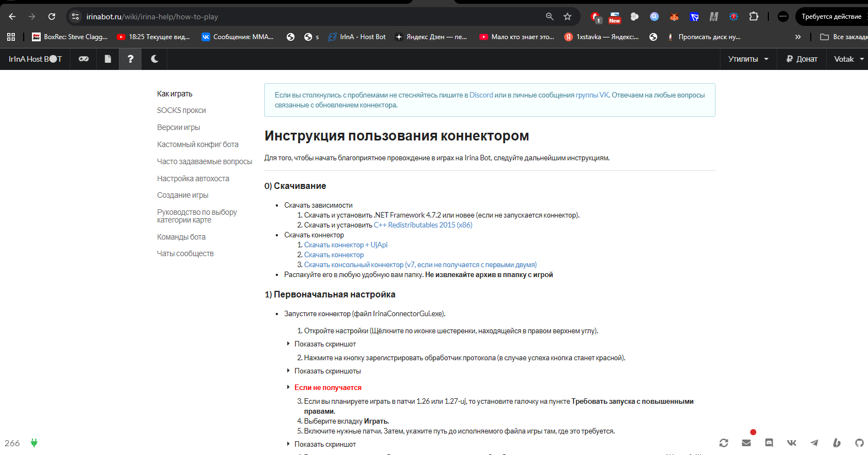Click Скачать коннектор + UjApi link

[x=346, y=245]
